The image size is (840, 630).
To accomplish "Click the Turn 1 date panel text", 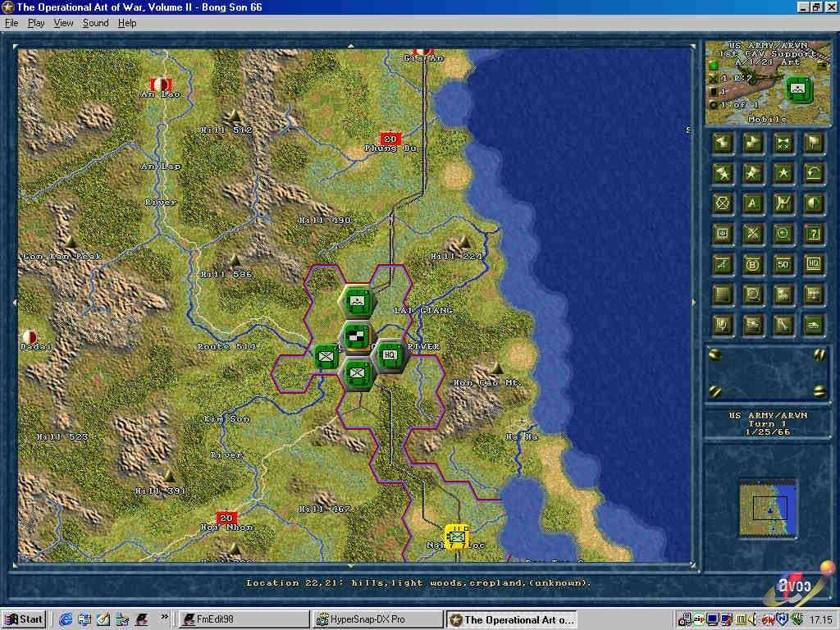I will 768,424.
